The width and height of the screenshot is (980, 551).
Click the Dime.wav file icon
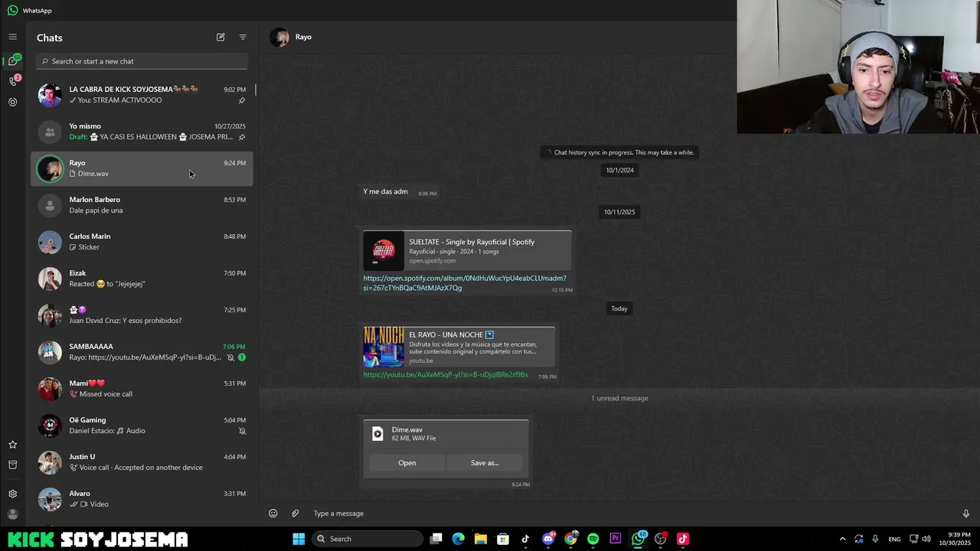click(x=377, y=434)
